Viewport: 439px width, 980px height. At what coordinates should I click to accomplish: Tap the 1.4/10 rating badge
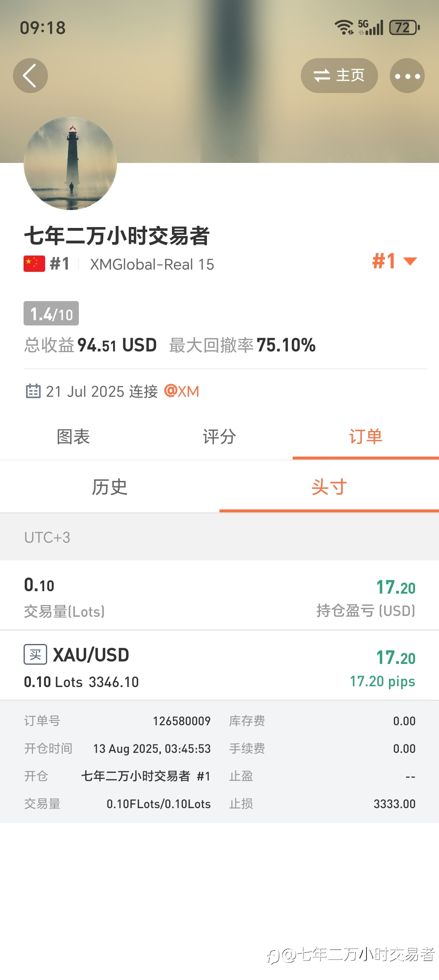click(51, 313)
